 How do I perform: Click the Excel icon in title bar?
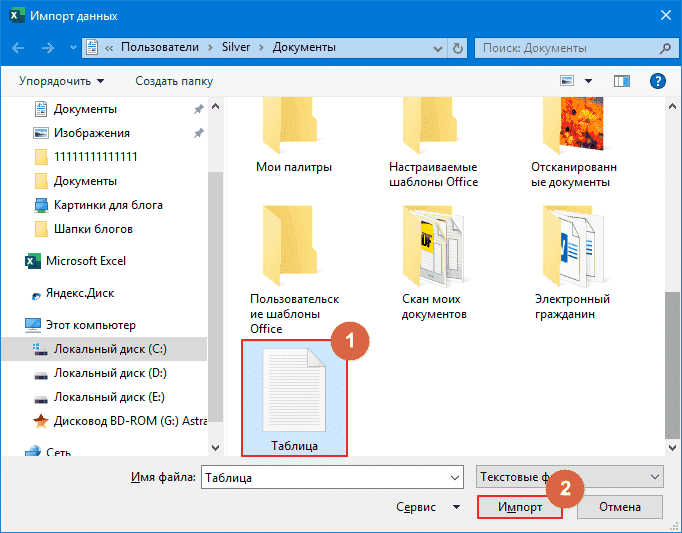(17, 16)
